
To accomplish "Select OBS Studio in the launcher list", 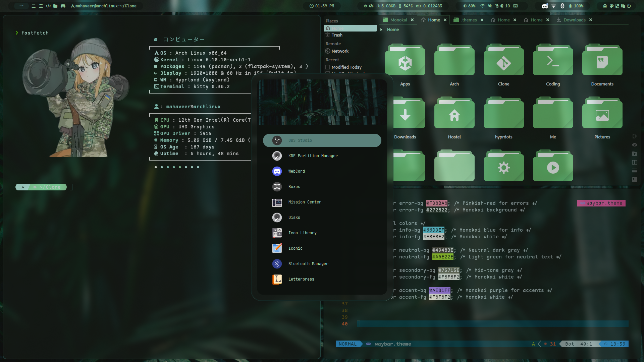I will point(300,140).
